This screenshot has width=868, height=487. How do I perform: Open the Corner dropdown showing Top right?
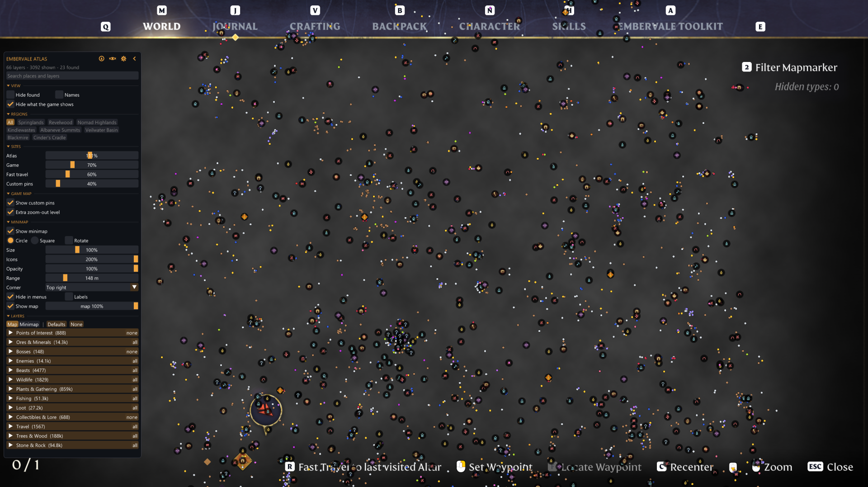(x=92, y=288)
